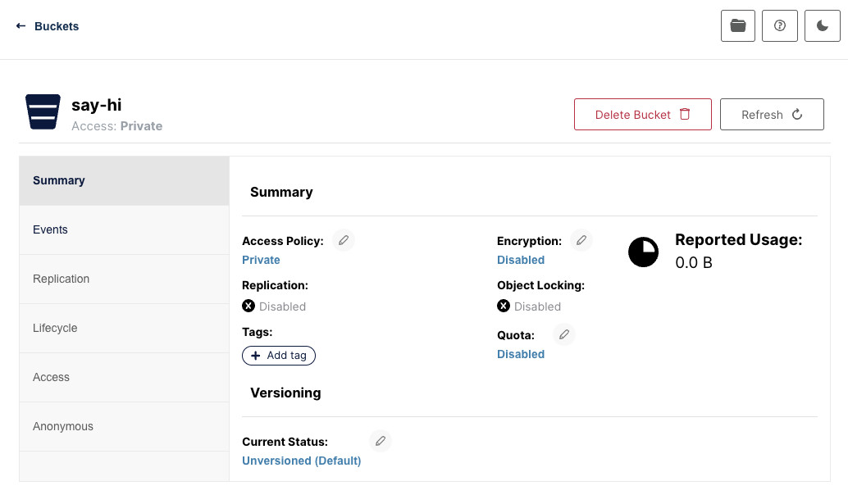Open the Events tab
848x504 pixels.
click(124, 229)
